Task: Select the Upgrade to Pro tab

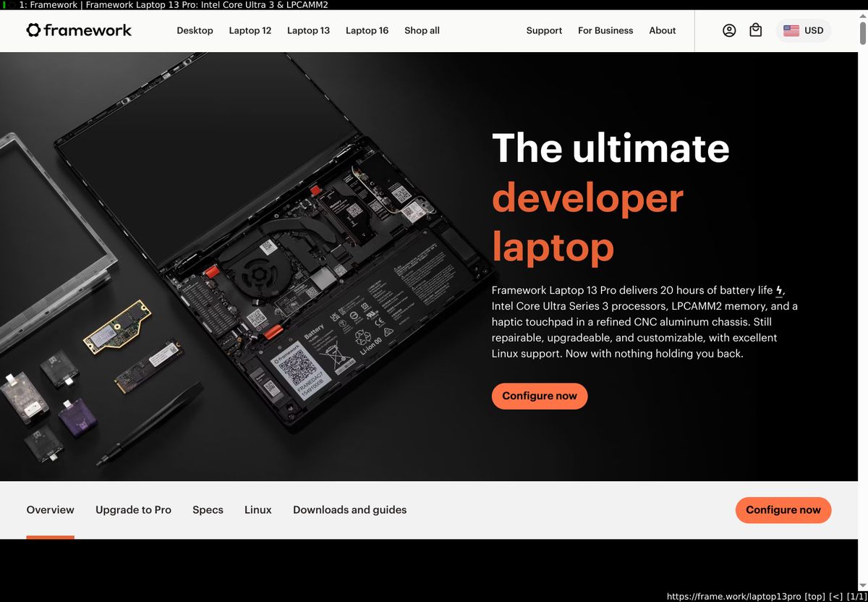Action: 133,509
